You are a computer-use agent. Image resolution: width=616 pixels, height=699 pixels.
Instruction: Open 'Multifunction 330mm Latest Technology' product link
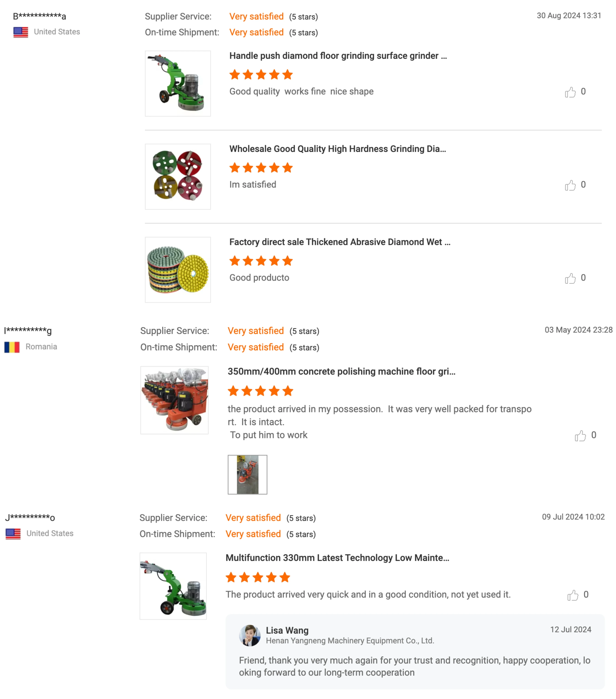(x=337, y=558)
